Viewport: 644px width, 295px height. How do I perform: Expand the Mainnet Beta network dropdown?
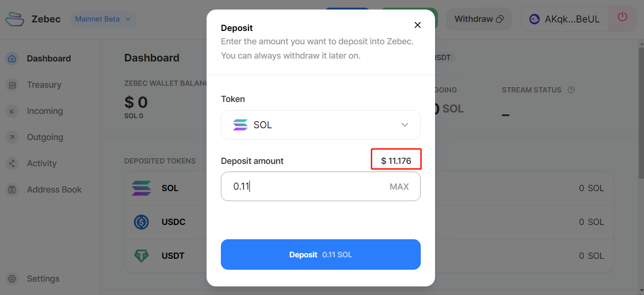tap(103, 19)
